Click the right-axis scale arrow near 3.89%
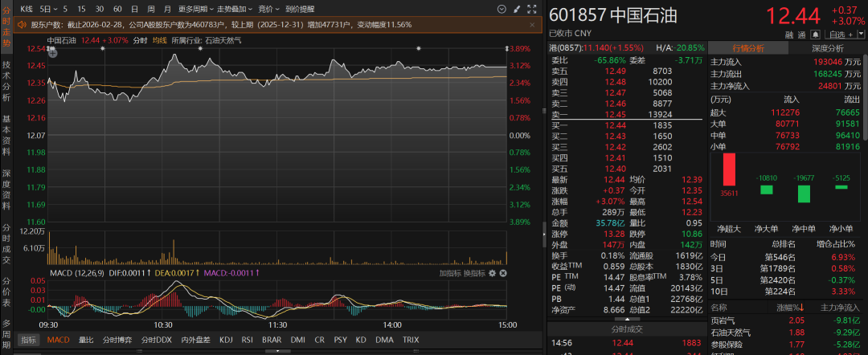The image size is (868, 355). (506, 49)
